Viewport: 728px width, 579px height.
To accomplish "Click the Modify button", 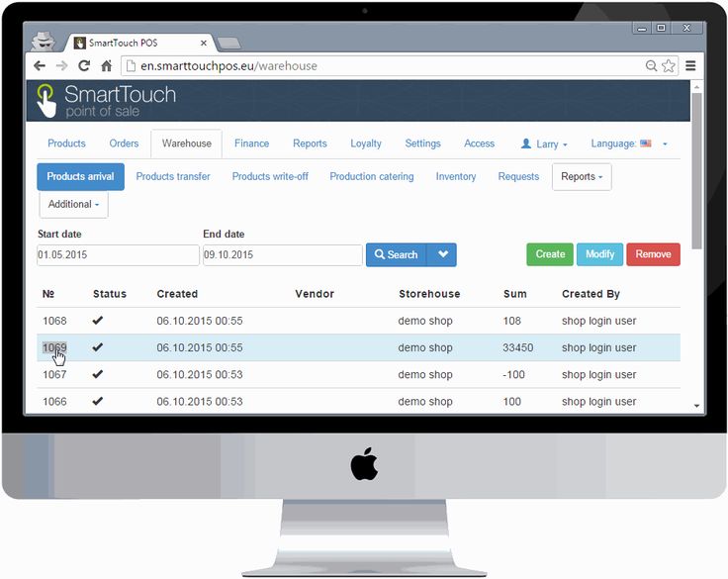I will click(x=599, y=254).
